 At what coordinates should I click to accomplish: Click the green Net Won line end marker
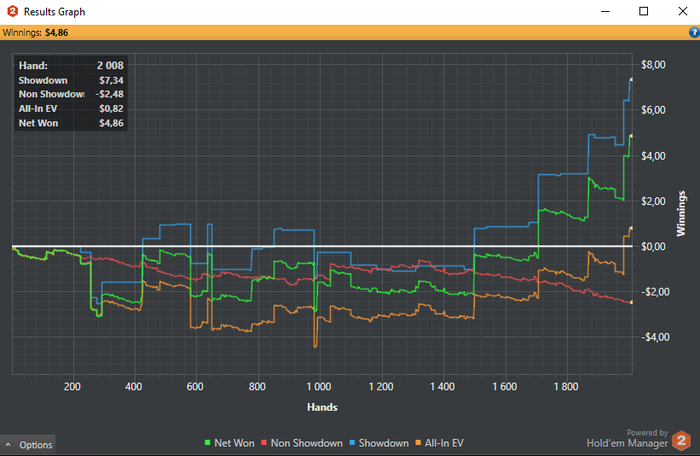click(x=631, y=136)
